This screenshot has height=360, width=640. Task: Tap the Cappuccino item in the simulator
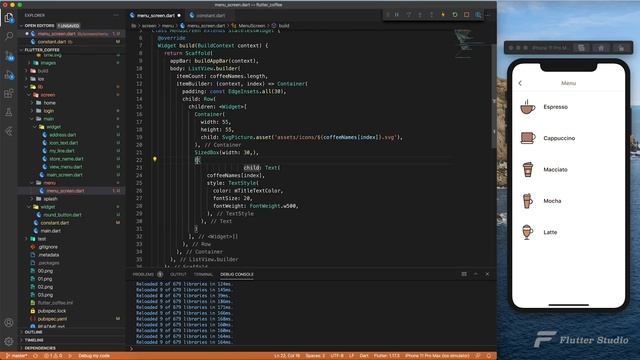point(568,138)
